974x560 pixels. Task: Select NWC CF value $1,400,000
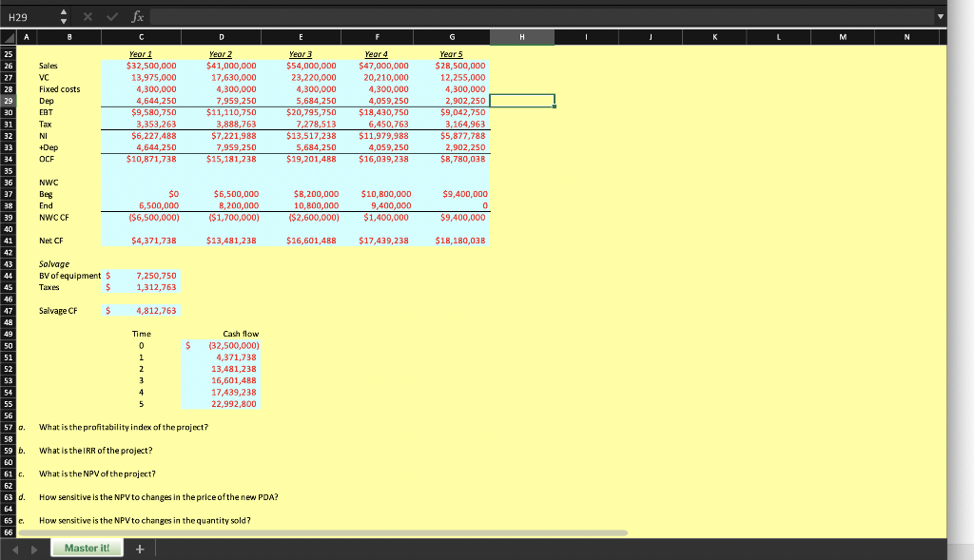(386, 218)
